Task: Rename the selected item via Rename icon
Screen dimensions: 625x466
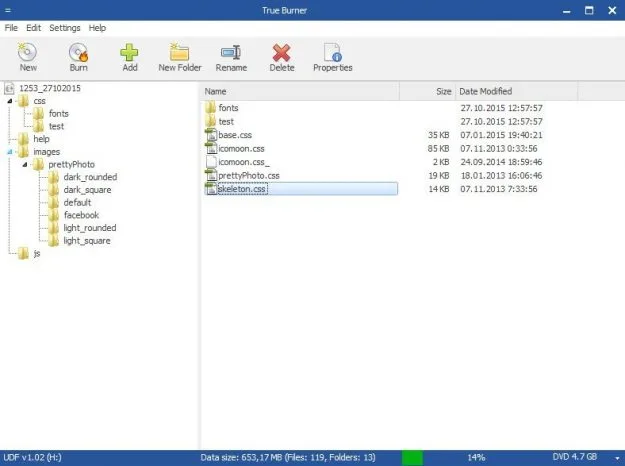Action: click(x=231, y=57)
